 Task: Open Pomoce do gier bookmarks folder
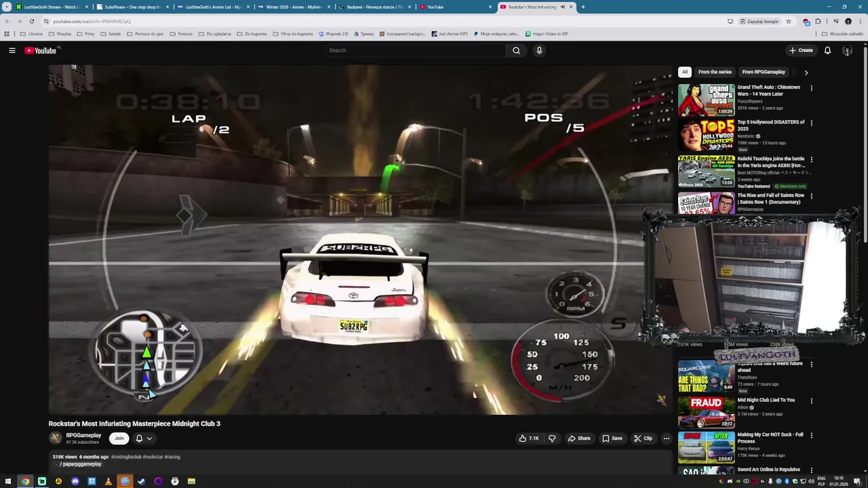click(145, 33)
